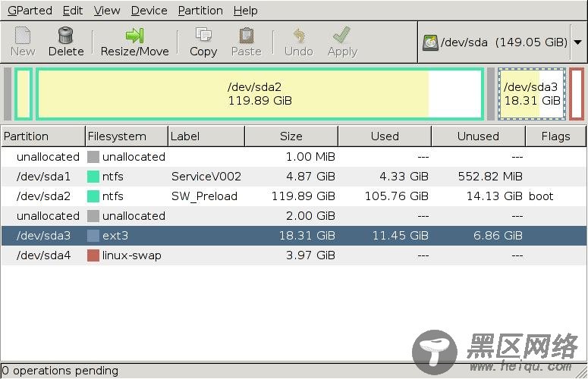Click the hard disk icon beside /dev/sda
This screenshot has width=588, height=379.
(430, 42)
